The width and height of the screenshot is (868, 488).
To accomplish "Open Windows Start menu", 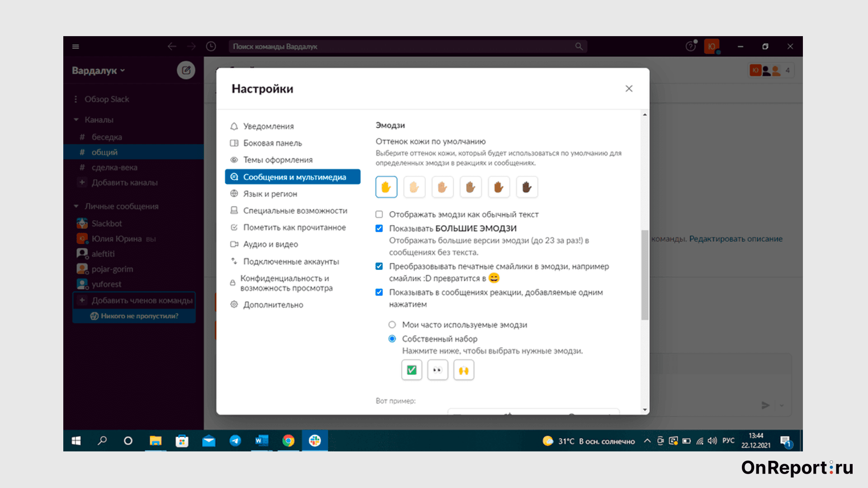I will (x=76, y=441).
